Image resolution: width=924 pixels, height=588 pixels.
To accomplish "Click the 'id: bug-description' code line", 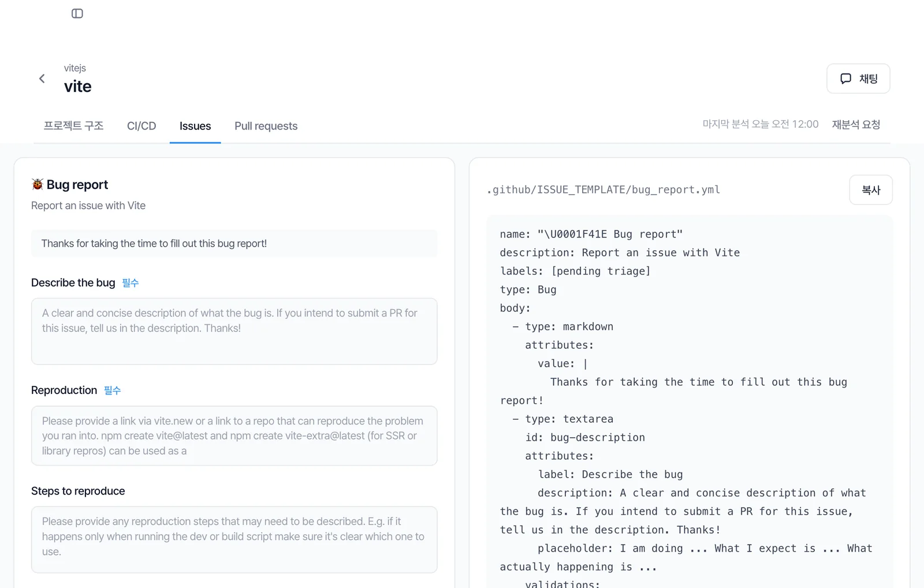I will 585,437.
